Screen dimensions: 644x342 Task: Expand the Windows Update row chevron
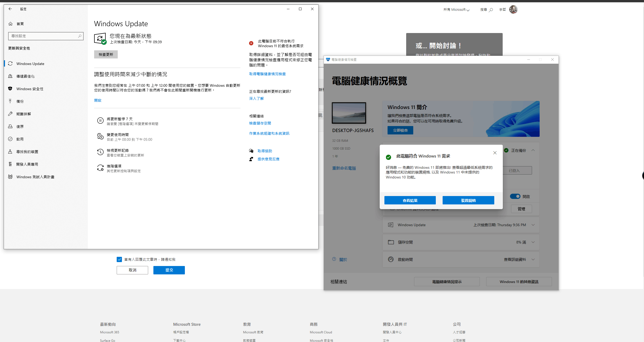pyautogui.click(x=533, y=225)
